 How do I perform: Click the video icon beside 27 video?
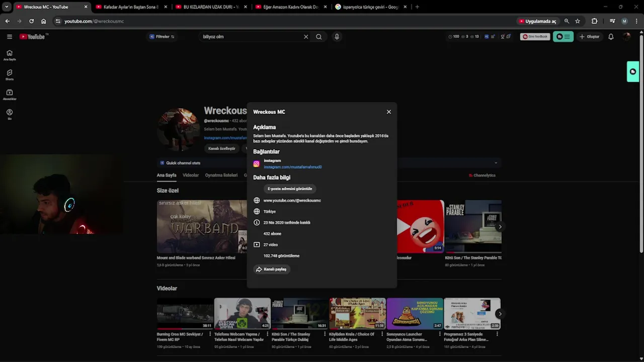click(257, 245)
